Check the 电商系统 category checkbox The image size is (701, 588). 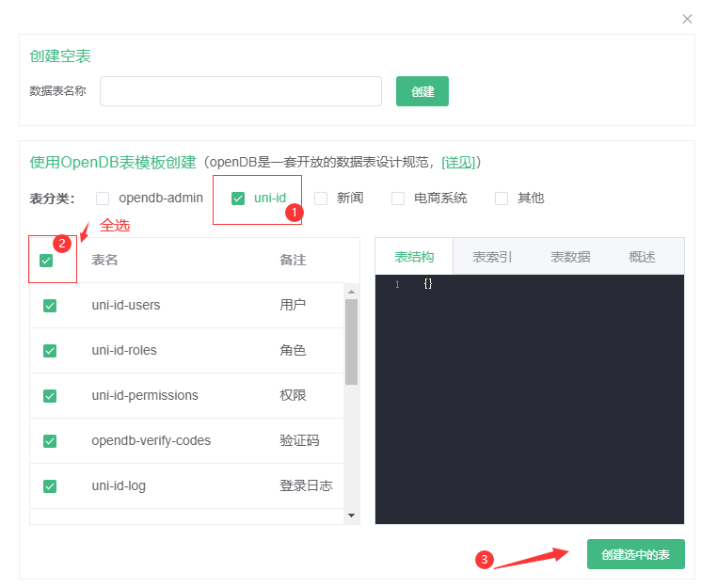click(x=398, y=199)
